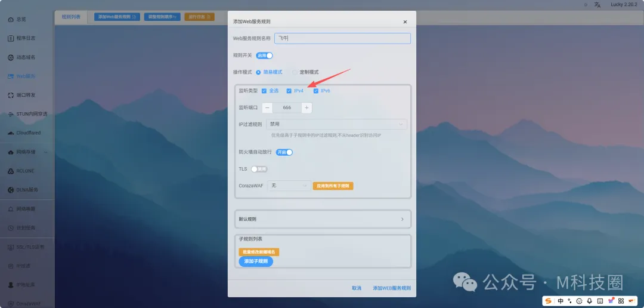This screenshot has width=644, height=308.
Task: Open 运行日志 run log button
Action: coord(199,17)
